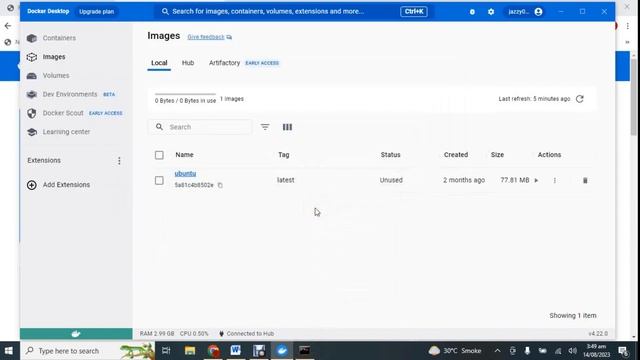Sort by Tag column header
This screenshot has height=360, width=640.
pos(284,155)
